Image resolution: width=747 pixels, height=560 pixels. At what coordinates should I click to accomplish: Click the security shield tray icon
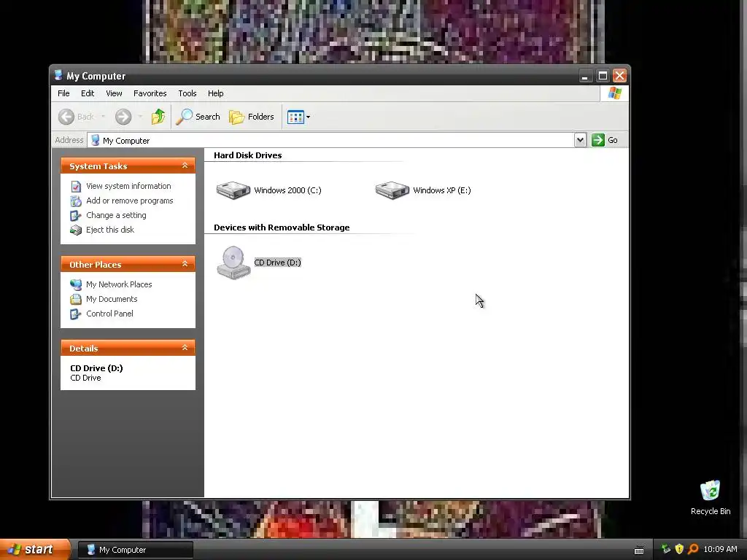pyautogui.click(x=679, y=550)
